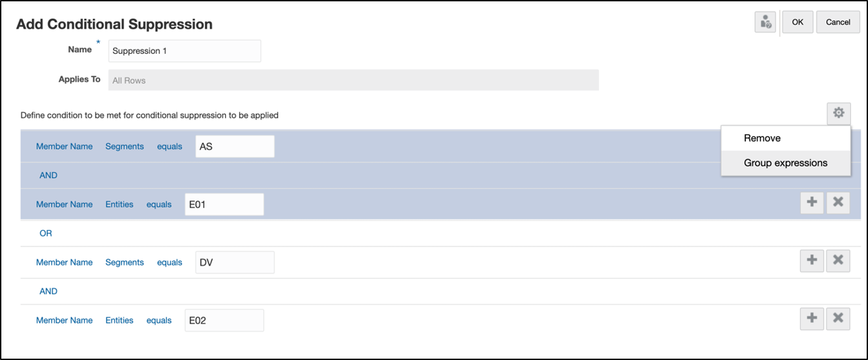
Task: Choose Group expressions from the menu
Action: click(x=785, y=163)
